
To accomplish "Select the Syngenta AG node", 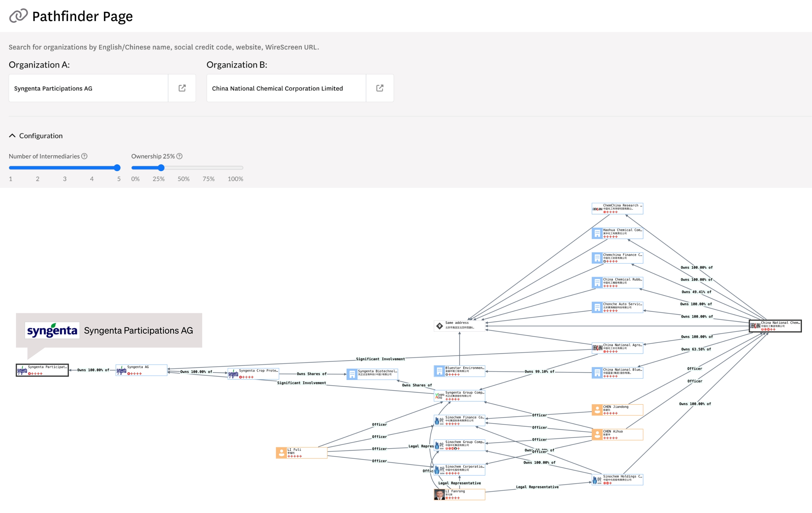I will [x=141, y=370].
